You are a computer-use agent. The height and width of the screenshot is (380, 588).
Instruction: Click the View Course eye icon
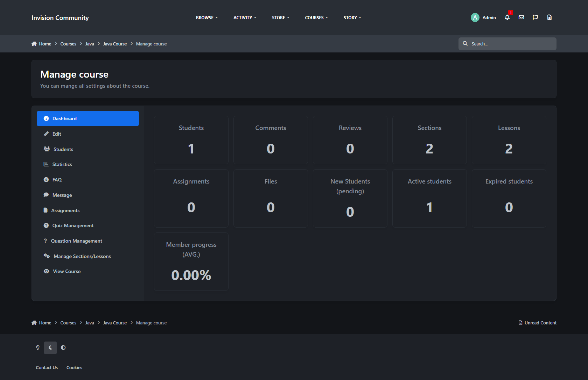coord(46,271)
